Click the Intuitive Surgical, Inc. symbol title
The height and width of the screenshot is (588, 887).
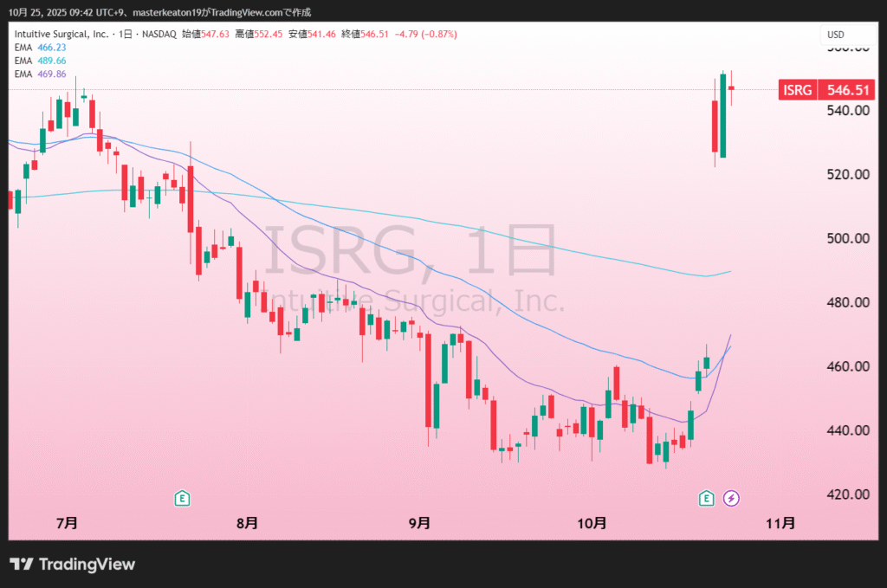coord(61,35)
